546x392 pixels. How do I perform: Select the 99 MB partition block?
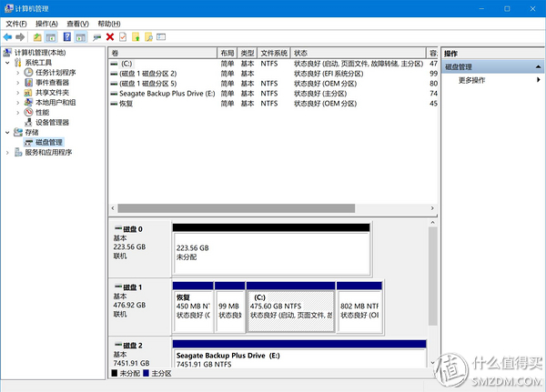(230, 307)
